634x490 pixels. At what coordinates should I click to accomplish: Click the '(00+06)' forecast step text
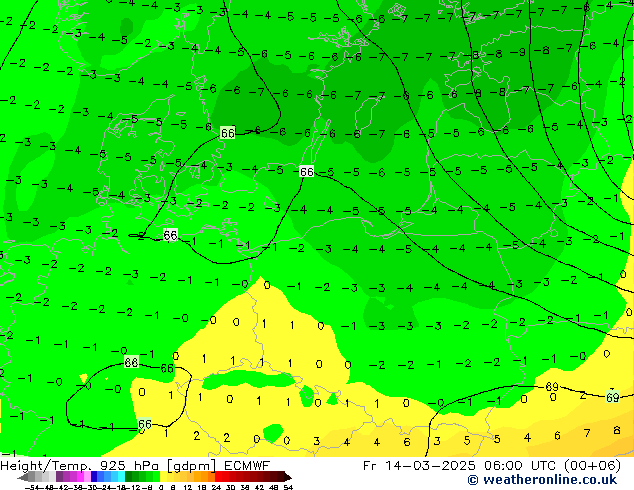[592, 466]
